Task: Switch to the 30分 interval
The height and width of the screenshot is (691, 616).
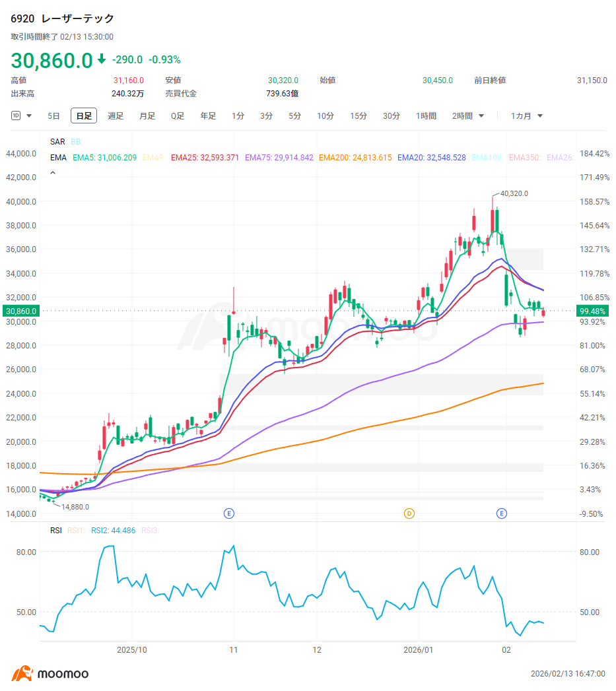Action: coord(391,116)
